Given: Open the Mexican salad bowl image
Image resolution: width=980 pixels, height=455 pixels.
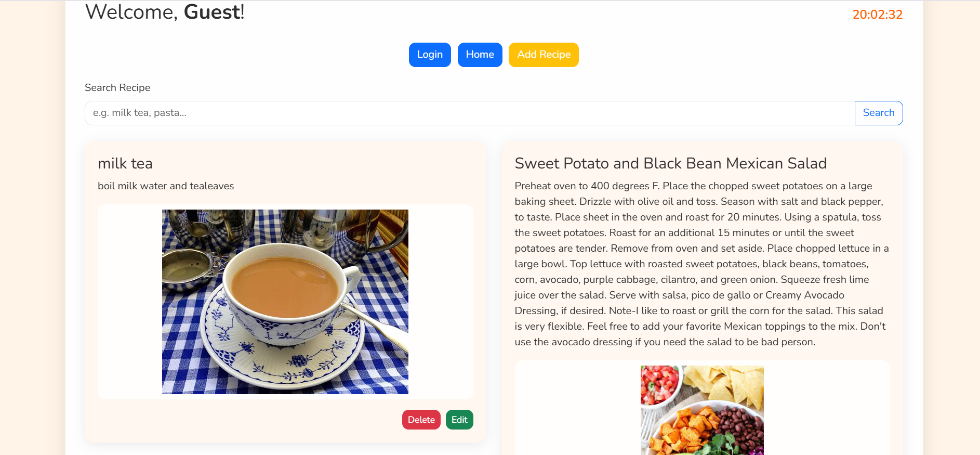Looking at the screenshot, I should pos(702,410).
